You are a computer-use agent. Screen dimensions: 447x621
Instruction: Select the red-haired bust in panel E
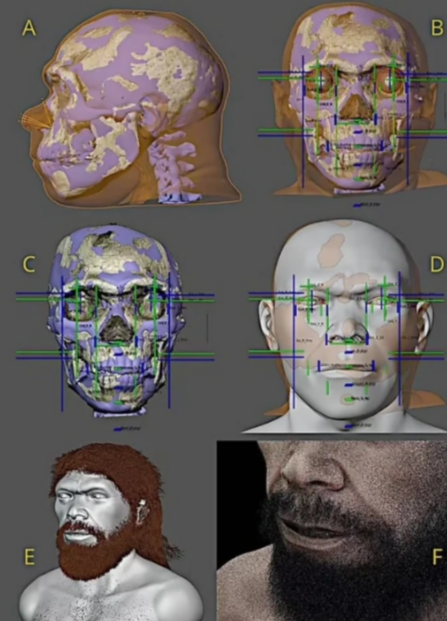click(x=112, y=533)
